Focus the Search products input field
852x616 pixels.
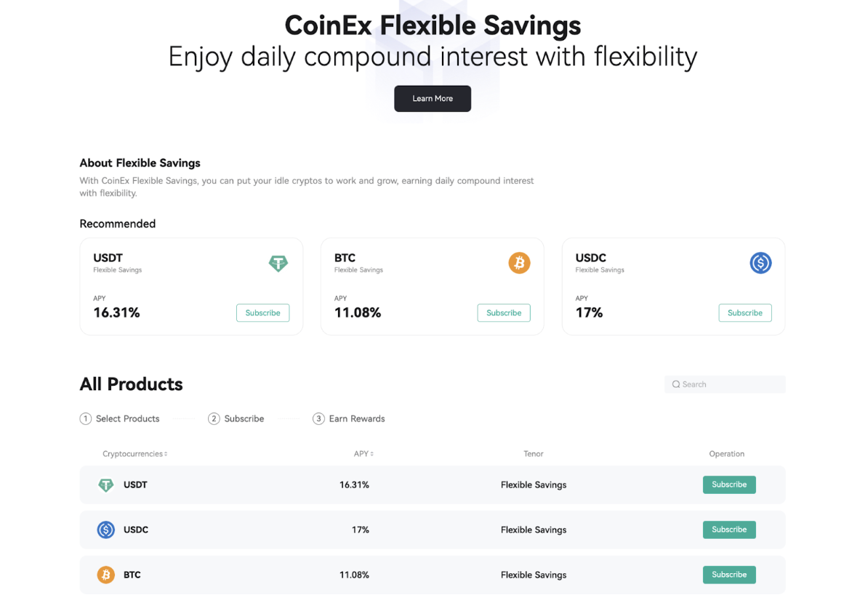click(731, 384)
